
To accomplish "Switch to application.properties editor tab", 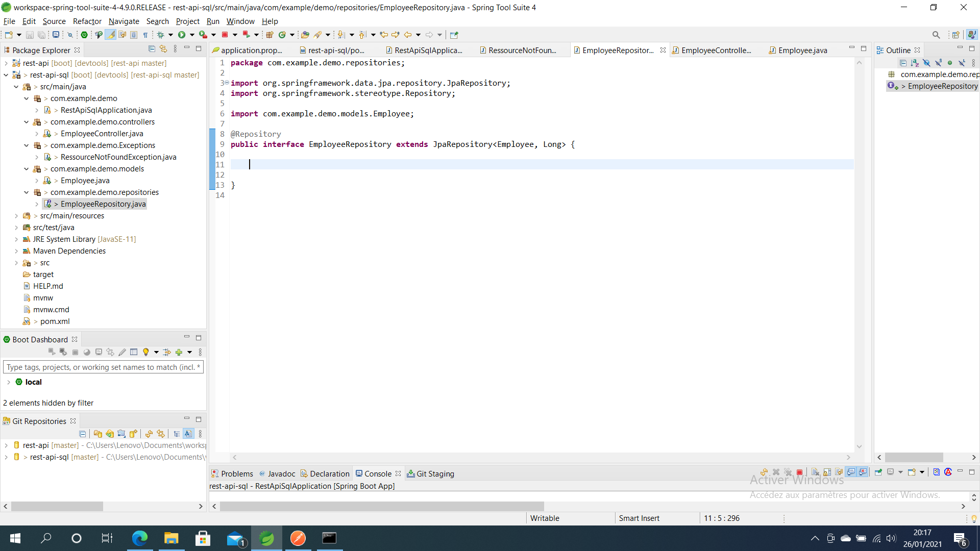I will (x=251, y=50).
